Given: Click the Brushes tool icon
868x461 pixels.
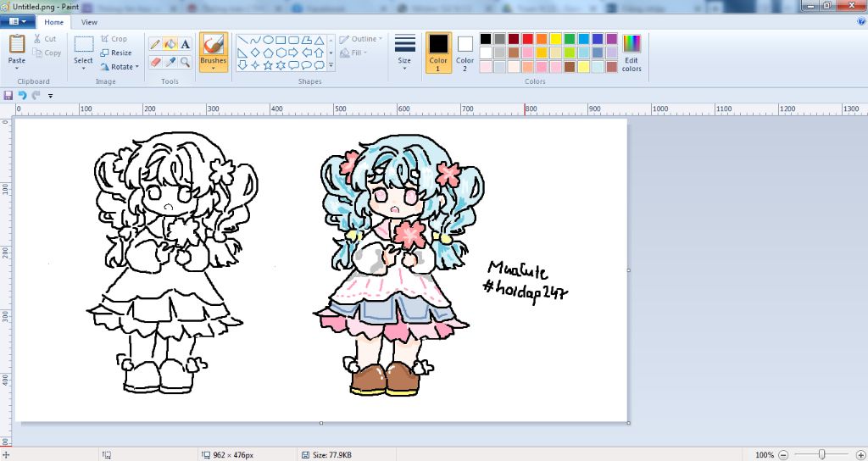Looking at the screenshot, I should pos(213,46).
